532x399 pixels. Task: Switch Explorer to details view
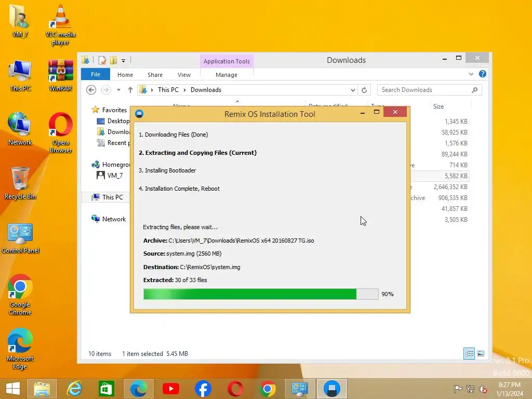(469, 353)
